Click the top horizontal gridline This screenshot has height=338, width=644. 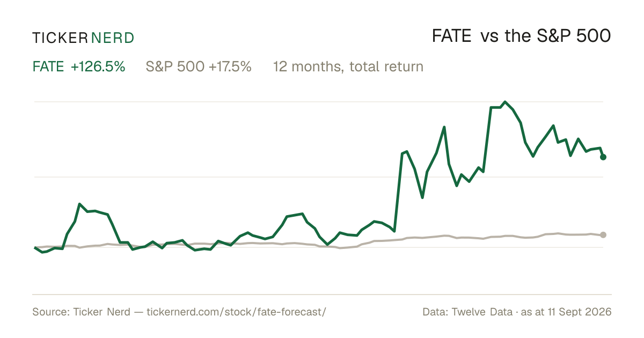319,101
